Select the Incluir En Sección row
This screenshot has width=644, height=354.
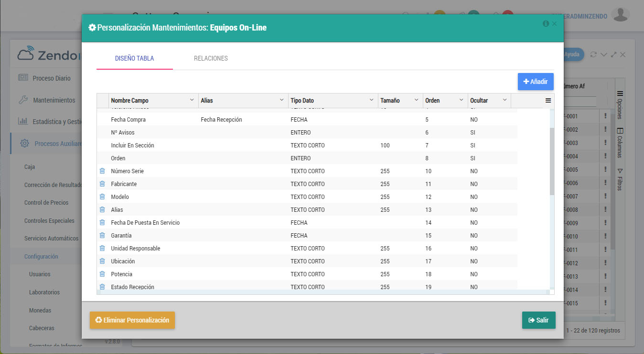(x=307, y=145)
